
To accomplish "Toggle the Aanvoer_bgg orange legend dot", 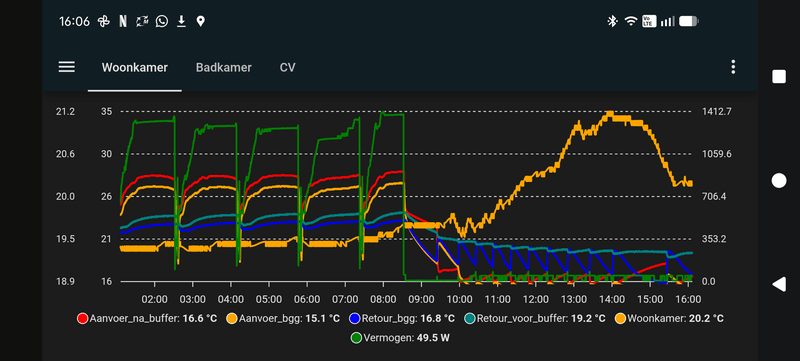I will 232,319.
